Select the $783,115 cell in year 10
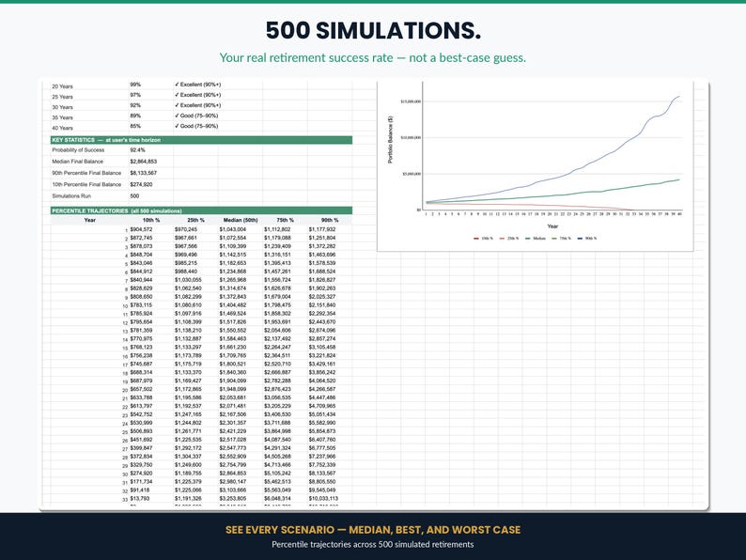 (x=141, y=305)
